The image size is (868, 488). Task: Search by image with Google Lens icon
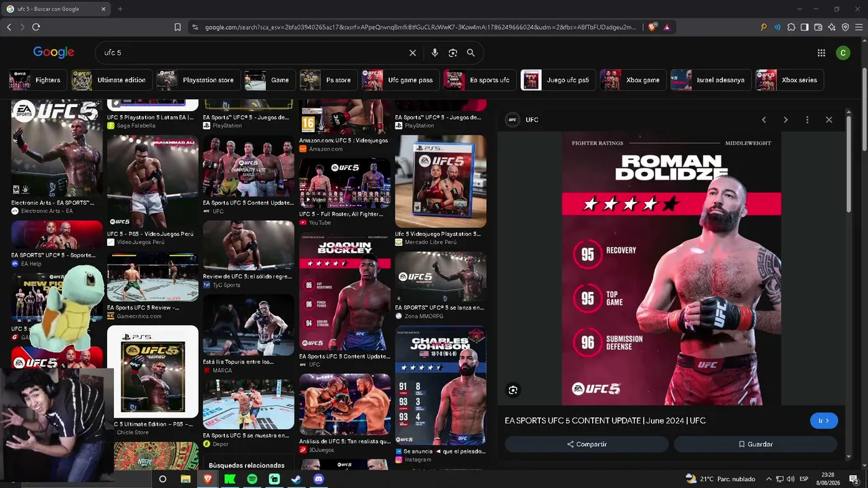click(x=453, y=53)
